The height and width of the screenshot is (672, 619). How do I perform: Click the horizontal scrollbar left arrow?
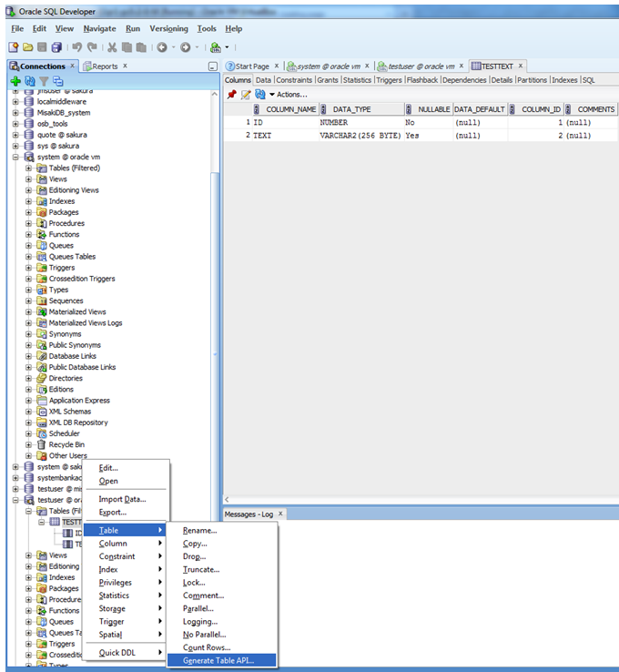pos(227,500)
